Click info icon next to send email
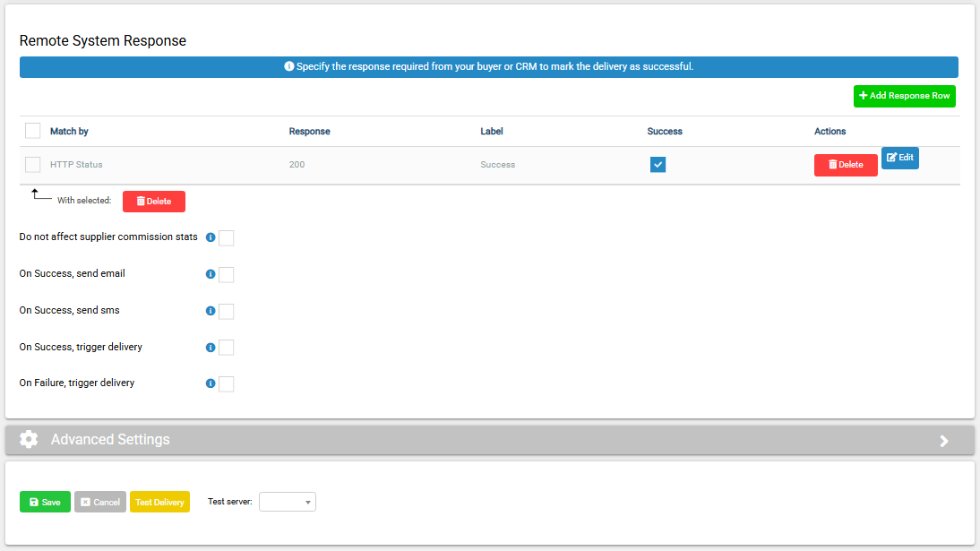 coord(211,274)
